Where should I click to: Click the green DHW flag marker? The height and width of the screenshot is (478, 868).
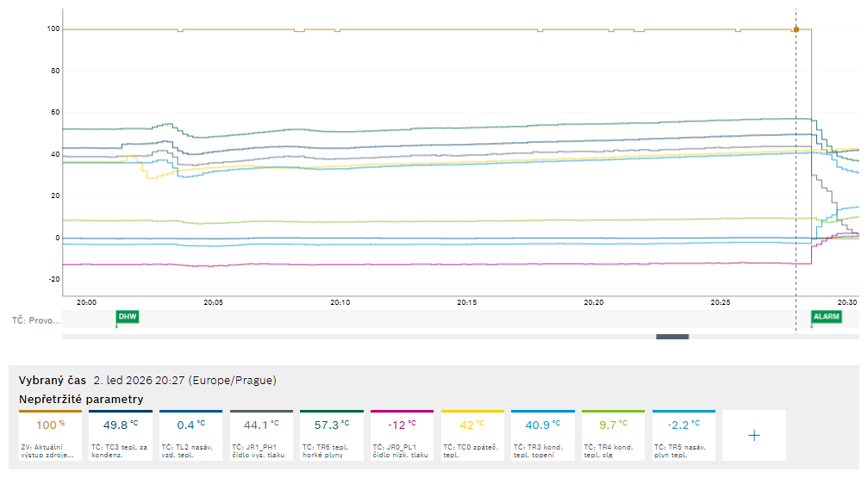coord(127,317)
